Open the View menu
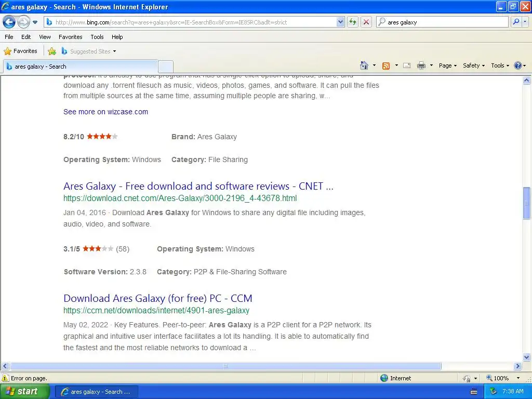The image size is (532, 399). click(45, 37)
